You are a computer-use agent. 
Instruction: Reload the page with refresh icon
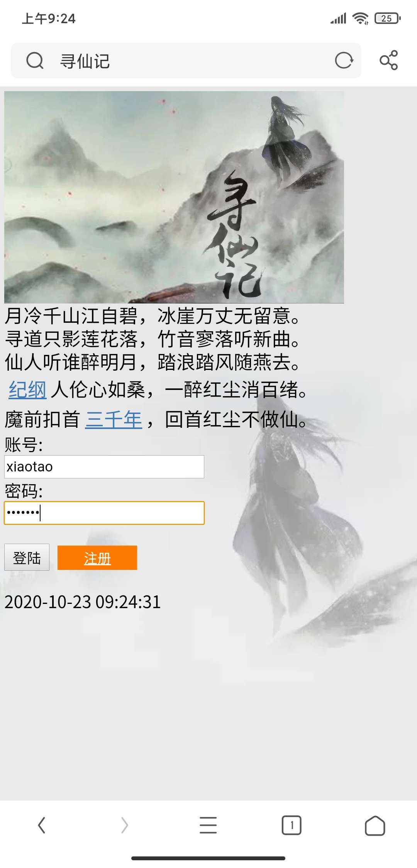(x=344, y=60)
